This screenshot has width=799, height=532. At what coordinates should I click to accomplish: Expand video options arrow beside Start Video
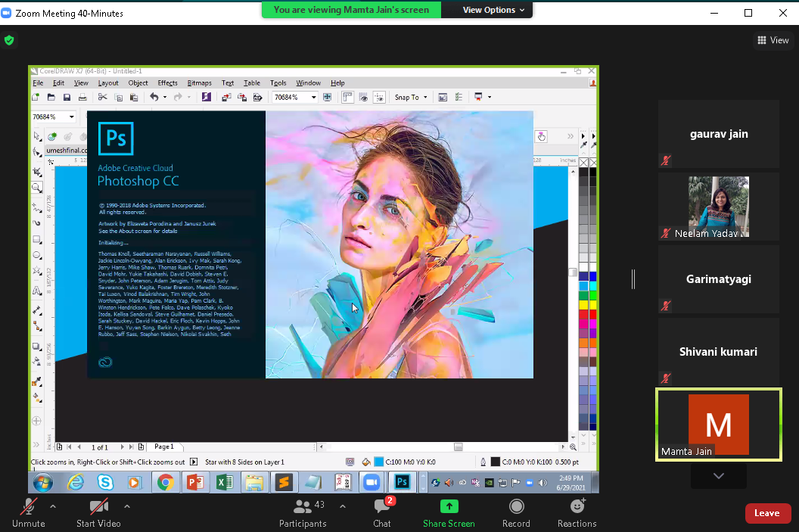click(127, 506)
